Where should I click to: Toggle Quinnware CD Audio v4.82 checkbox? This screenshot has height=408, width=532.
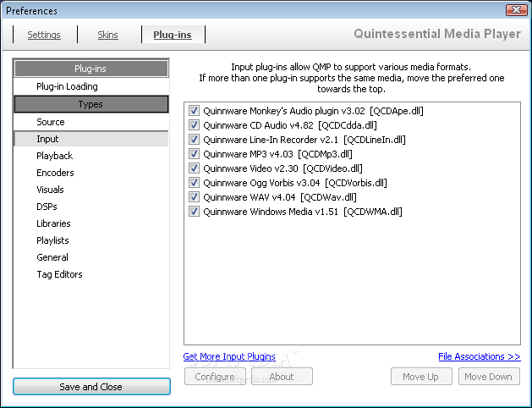(194, 125)
